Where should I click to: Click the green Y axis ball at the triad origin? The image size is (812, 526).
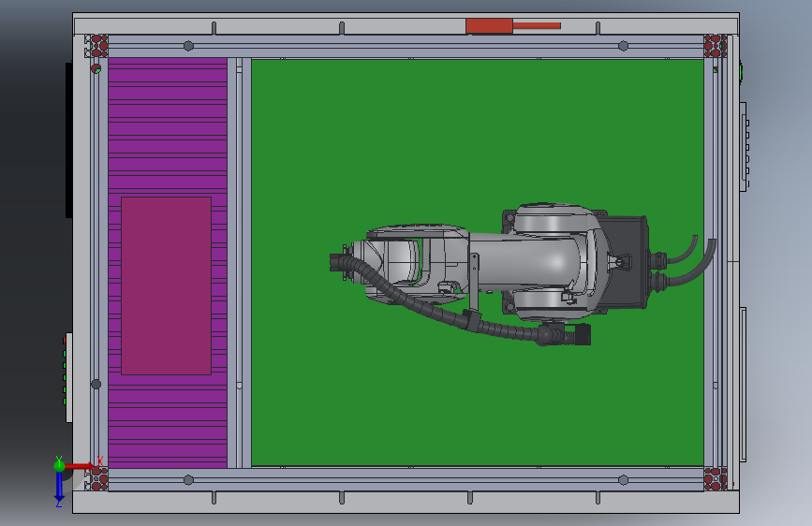click(59, 466)
